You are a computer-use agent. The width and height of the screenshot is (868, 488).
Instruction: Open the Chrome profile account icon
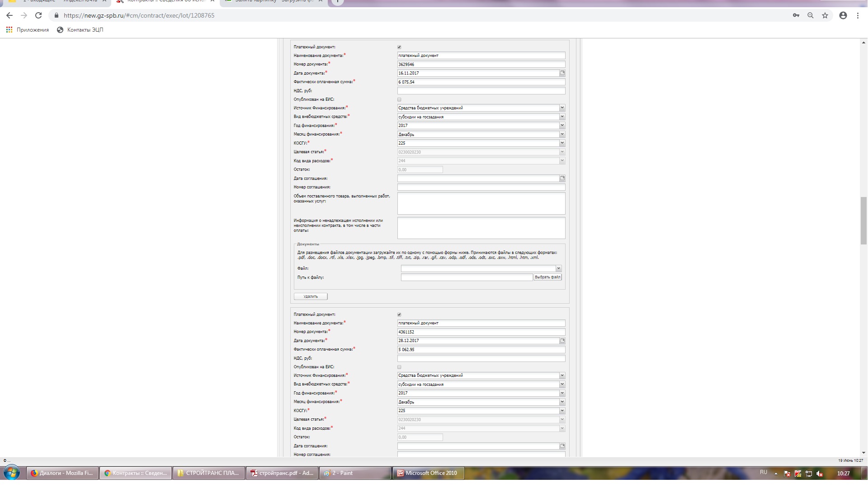(x=843, y=15)
